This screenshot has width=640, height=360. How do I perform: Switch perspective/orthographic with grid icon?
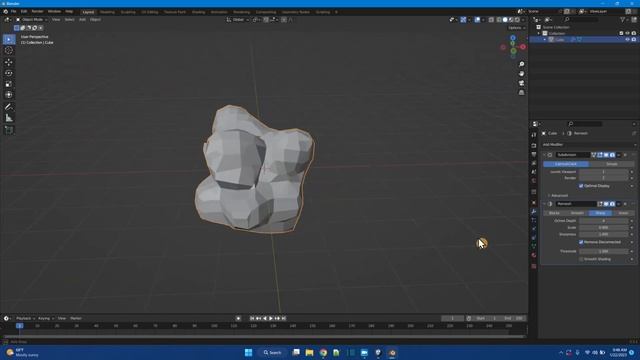(521, 93)
